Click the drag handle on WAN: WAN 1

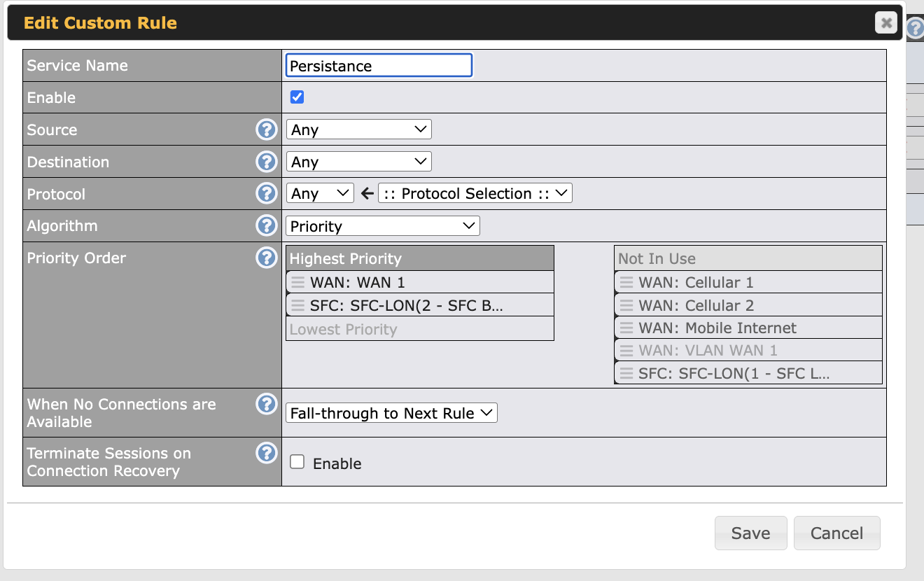click(298, 283)
